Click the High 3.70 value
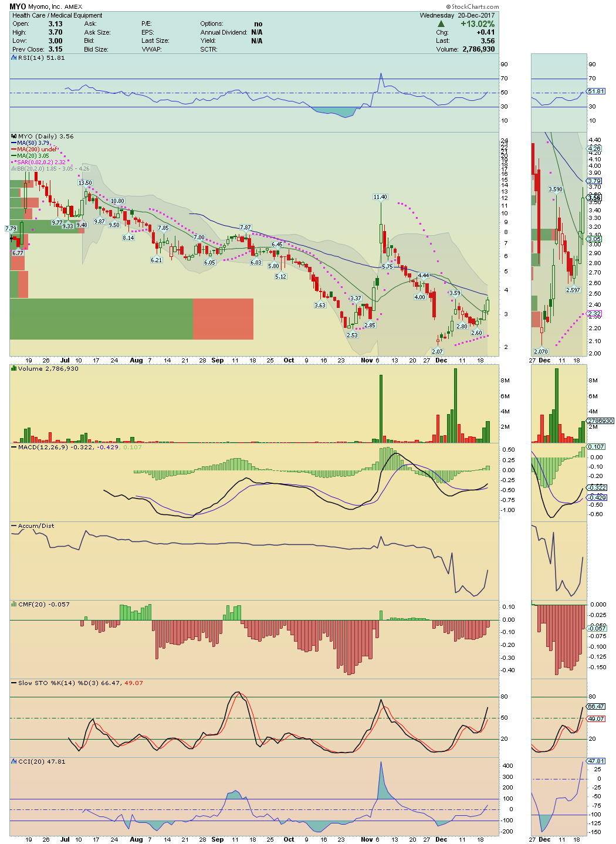 [x=56, y=32]
